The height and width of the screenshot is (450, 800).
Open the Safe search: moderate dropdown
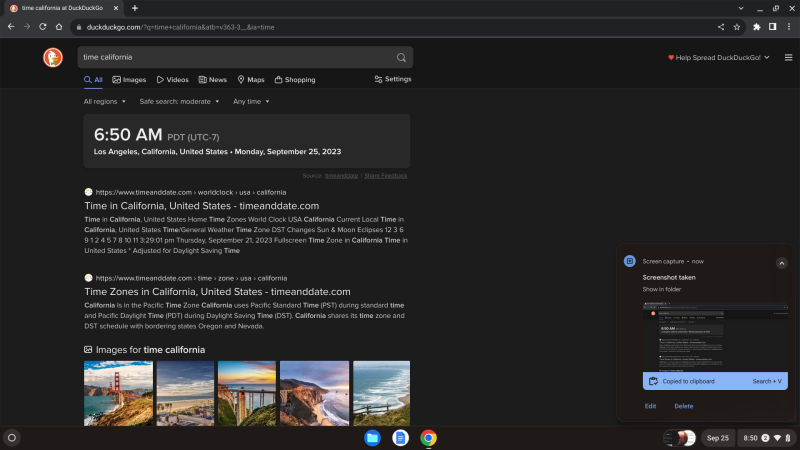pyautogui.click(x=180, y=101)
